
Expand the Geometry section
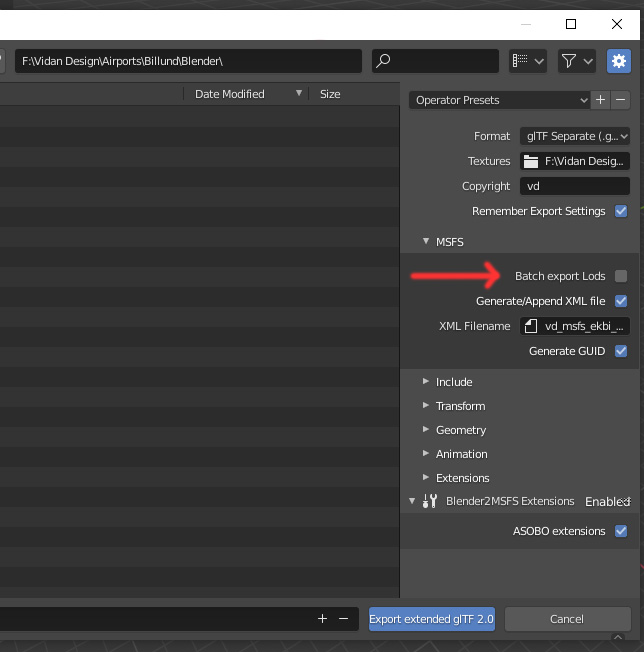pyautogui.click(x=460, y=430)
